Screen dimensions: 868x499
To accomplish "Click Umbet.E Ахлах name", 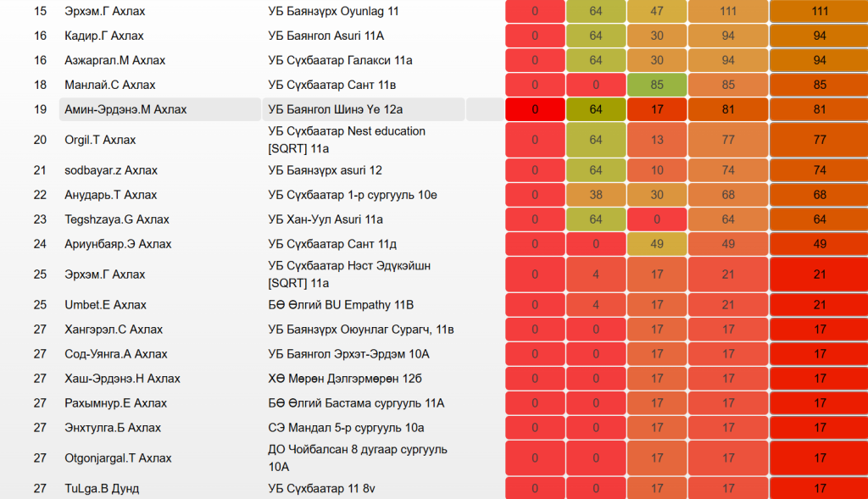I will point(105,304).
